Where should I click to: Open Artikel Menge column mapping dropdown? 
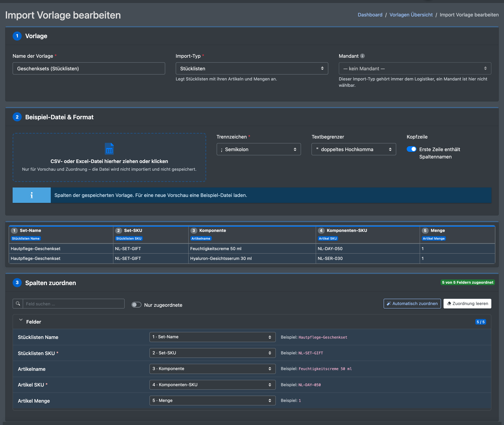tap(212, 401)
